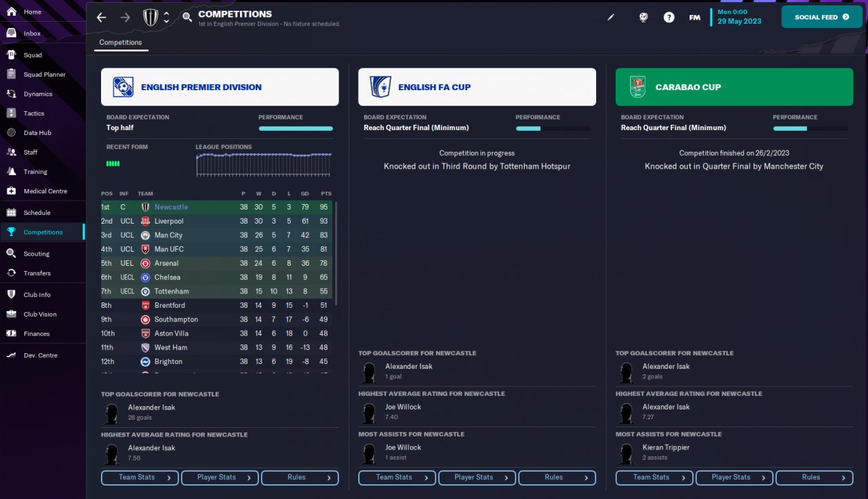Click the League Positions graph
The height and width of the screenshot is (499, 868).
pos(264,165)
